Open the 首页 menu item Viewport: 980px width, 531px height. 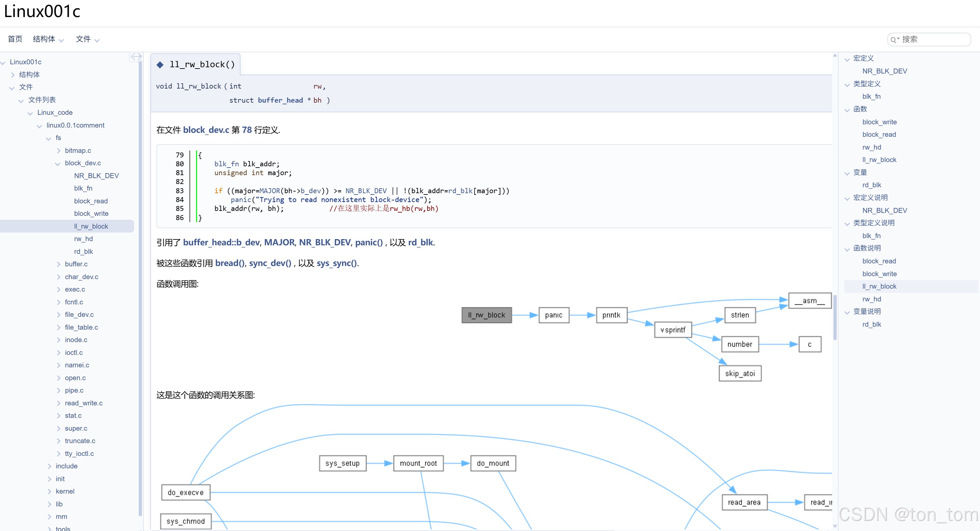tap(15, 39)
